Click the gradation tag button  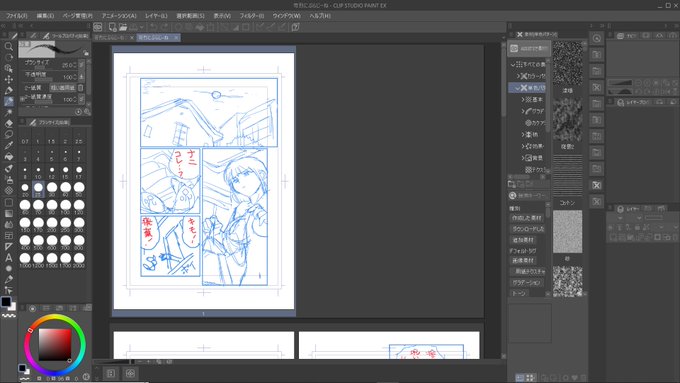point(526,282)
